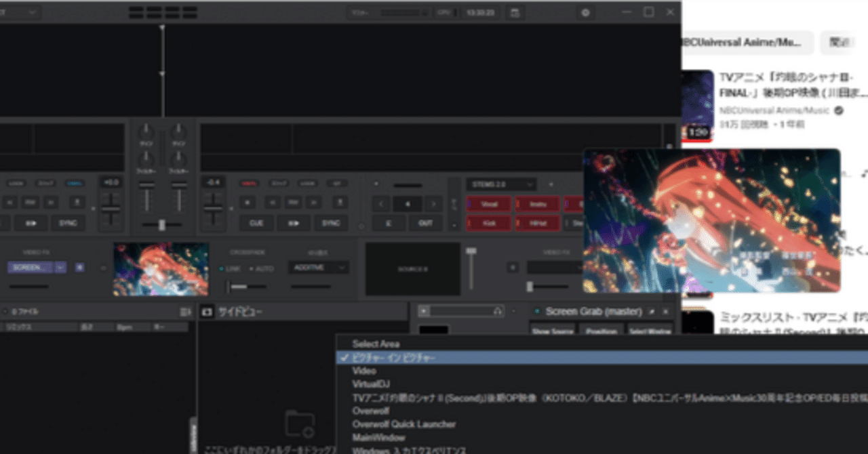Click the camera icon on the サイドビュー panel
Image resolution: width=868 pixels, height=454 pixels.
[207, 311]
